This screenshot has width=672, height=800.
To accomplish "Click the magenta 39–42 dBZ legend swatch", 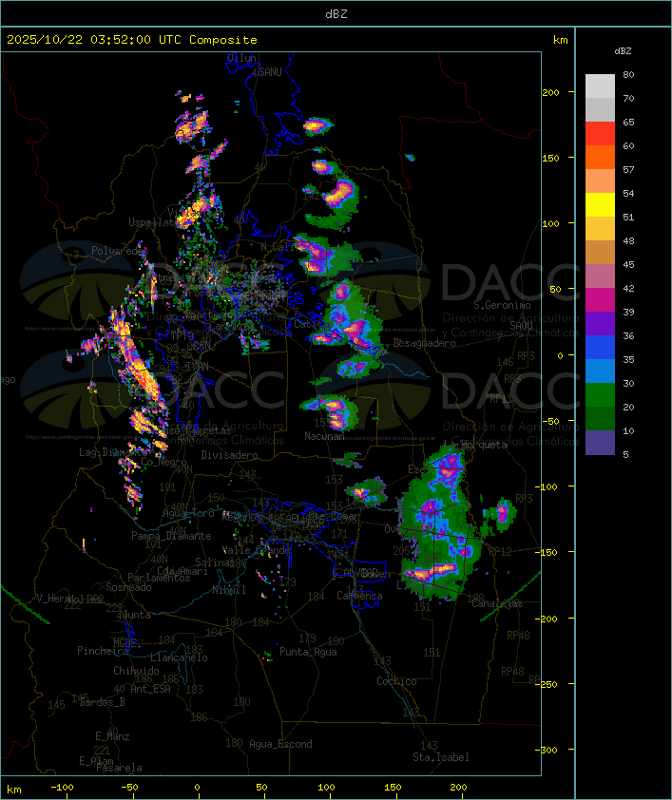I will (x=600, y=300).
